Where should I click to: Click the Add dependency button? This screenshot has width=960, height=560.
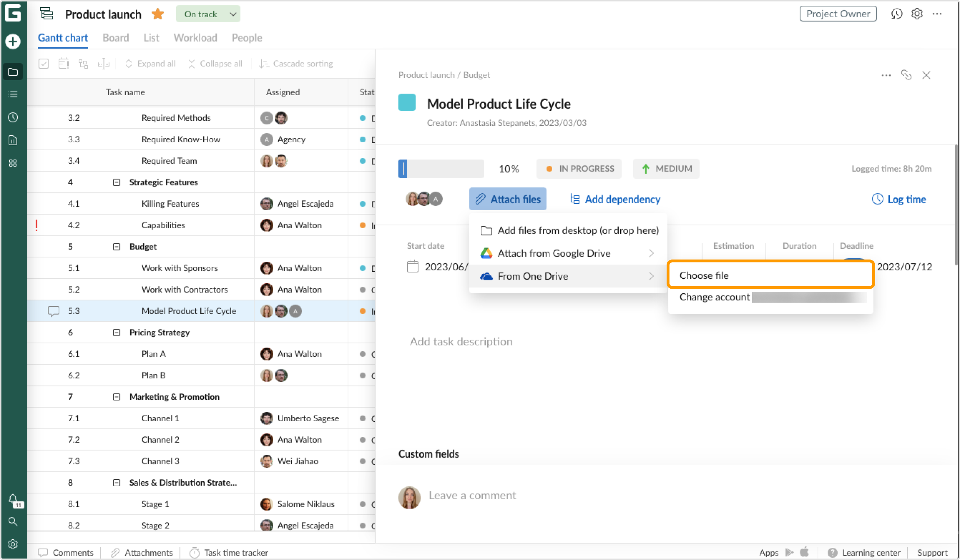615,199
